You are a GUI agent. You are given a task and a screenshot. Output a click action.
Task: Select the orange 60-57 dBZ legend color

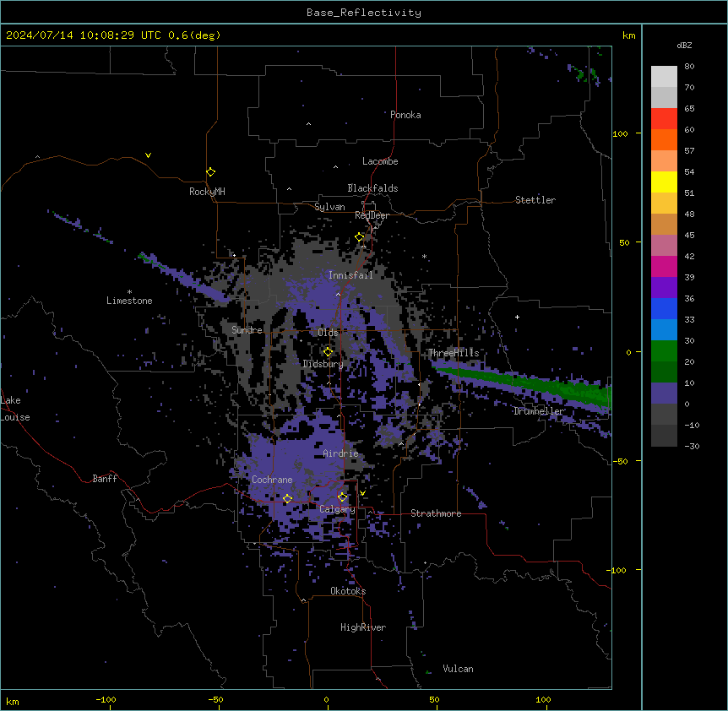(664, 139)
